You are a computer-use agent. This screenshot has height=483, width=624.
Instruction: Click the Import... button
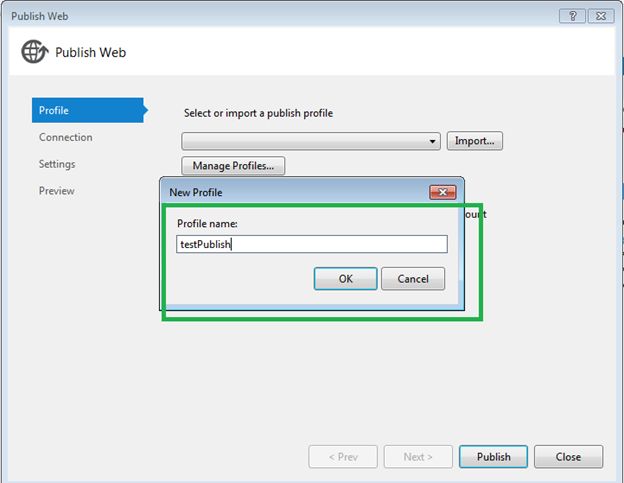[x=474, y=141]
